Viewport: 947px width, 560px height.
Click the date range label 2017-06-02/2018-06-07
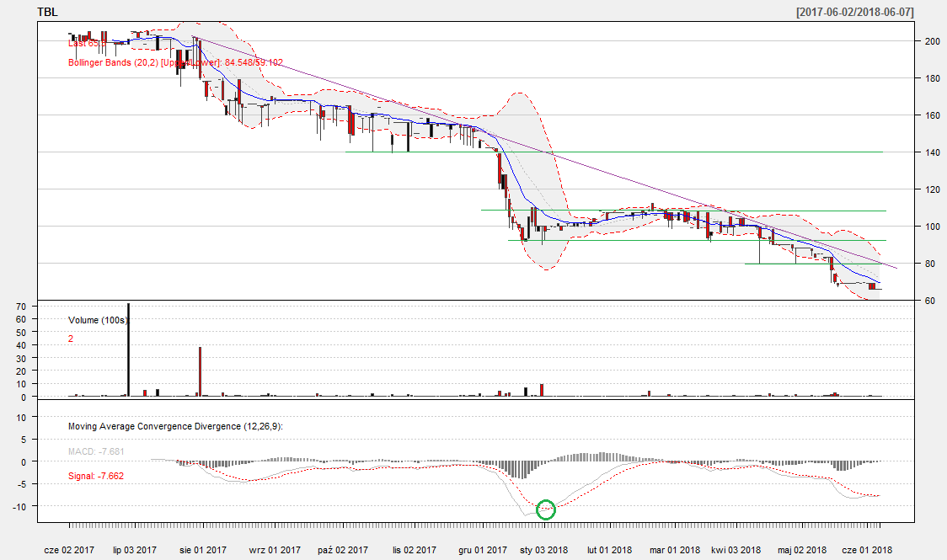coord(854,12)
